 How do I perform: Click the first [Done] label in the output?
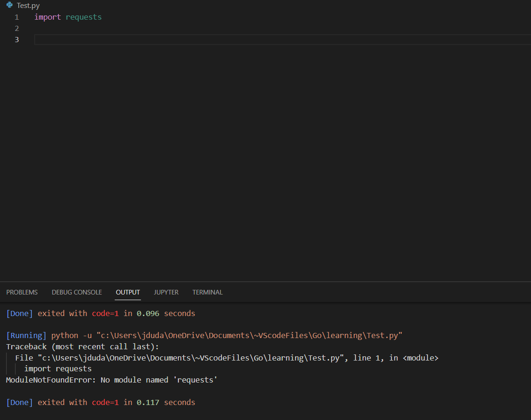coord(19,313)
